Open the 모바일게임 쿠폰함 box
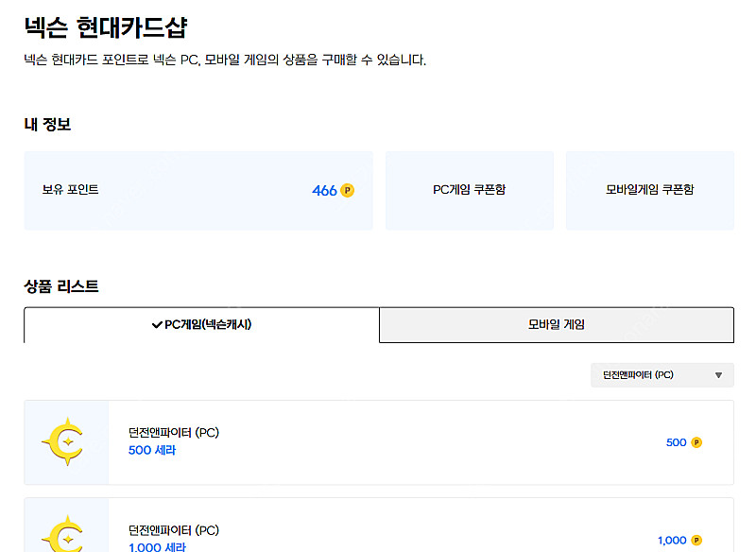This screenshot has height=552, width=756. point(650,190)
